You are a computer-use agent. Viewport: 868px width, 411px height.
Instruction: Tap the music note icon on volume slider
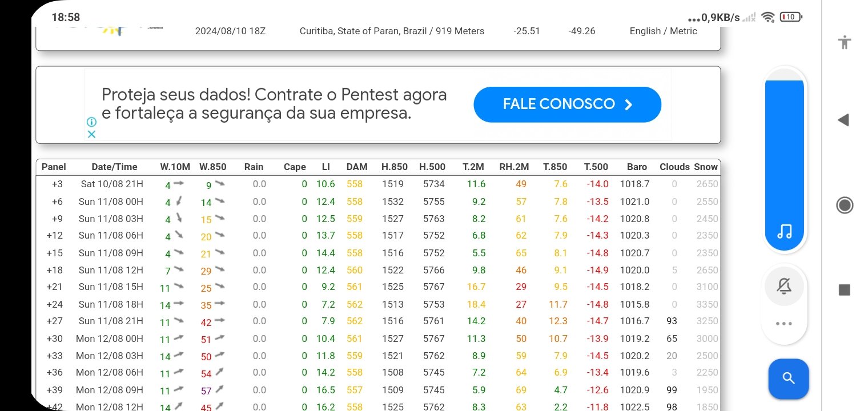pos(785,231)
